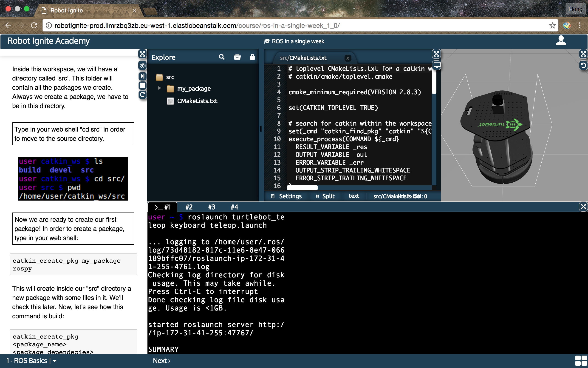Click the Hong profile button in Chrome

pyautogui.click(x=575, y=9)
